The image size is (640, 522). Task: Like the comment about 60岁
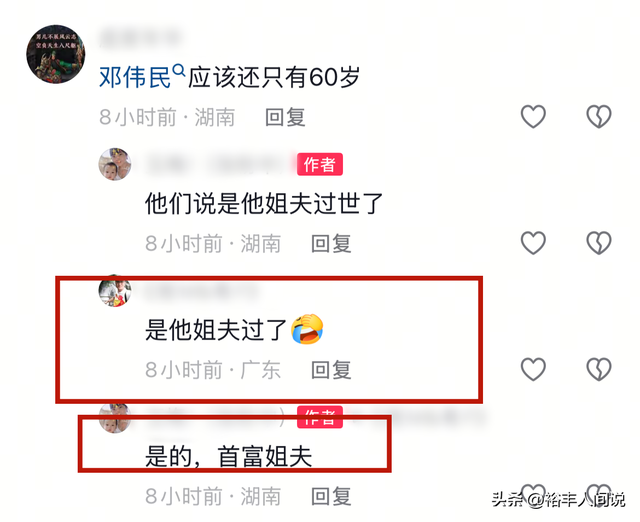pyautogui.click(x=533, y=116)
